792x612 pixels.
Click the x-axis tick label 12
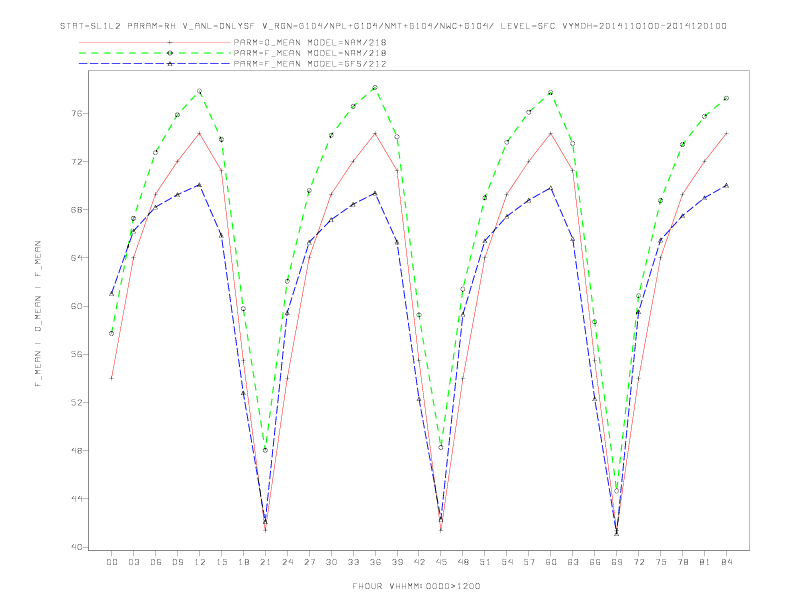(x=200, y=562)
